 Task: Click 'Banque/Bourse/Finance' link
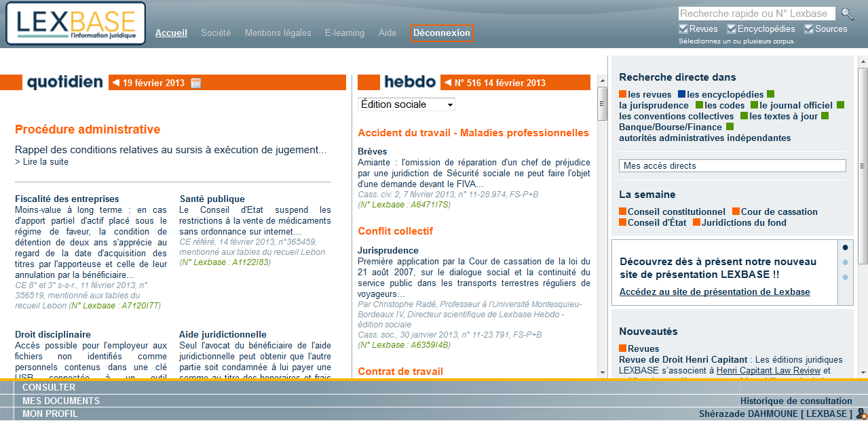671,127
